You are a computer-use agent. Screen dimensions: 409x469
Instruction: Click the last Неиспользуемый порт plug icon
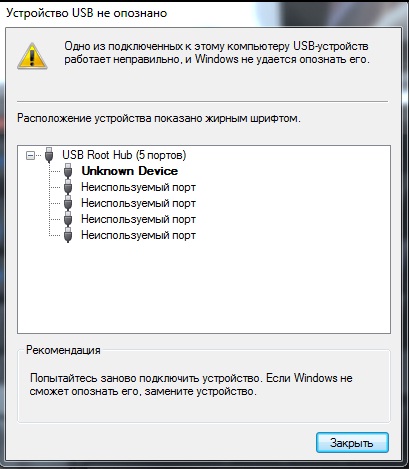[x=68, y=235]
